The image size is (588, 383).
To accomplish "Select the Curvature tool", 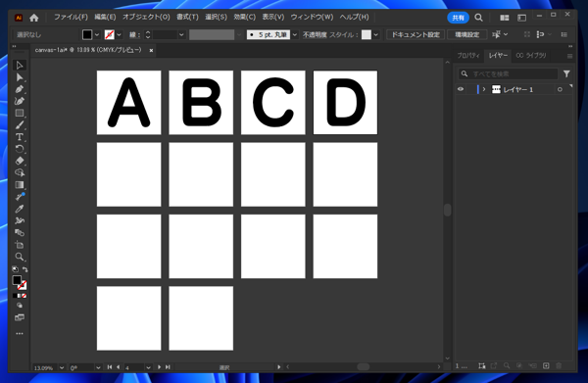I will point(20,101).
